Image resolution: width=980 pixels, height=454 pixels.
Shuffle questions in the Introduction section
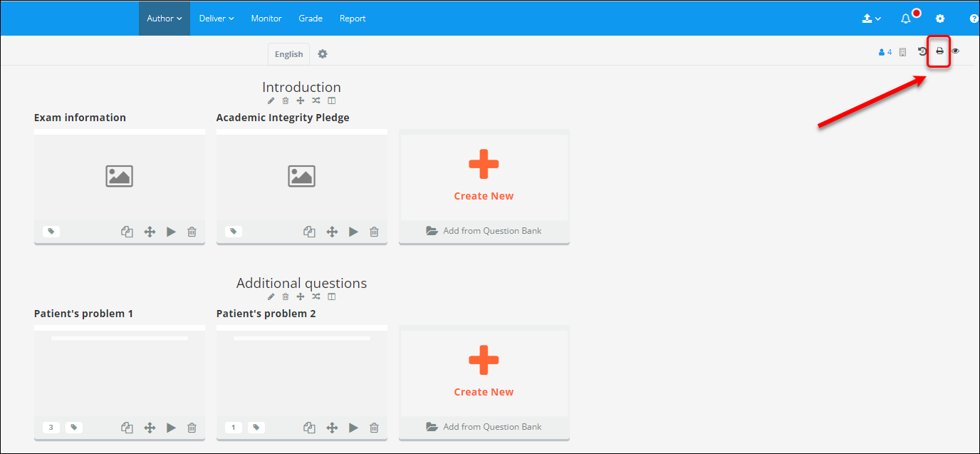pyautogui.click(x=316, y=100)
